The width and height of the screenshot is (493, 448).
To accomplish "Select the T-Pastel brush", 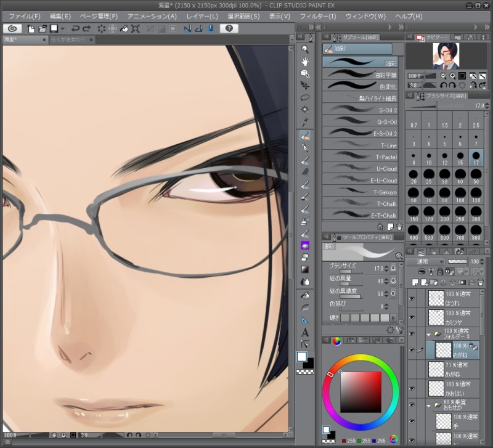I will coord(360,157).
